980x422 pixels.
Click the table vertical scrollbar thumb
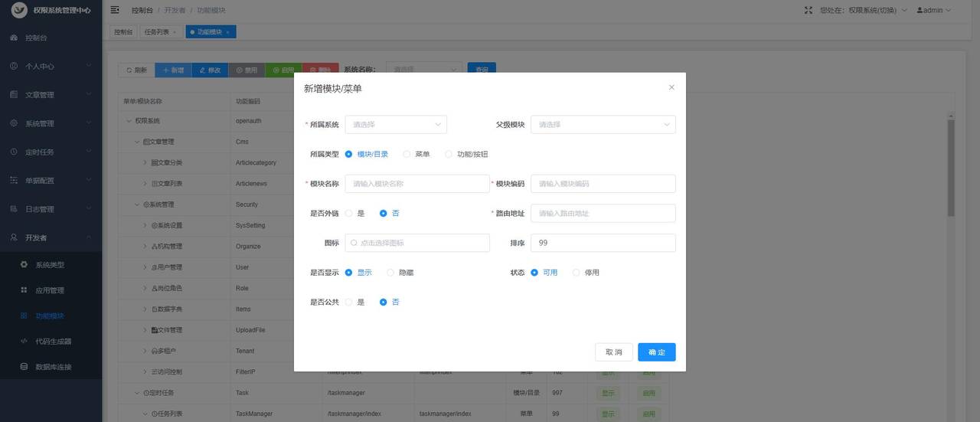(951, 168)
